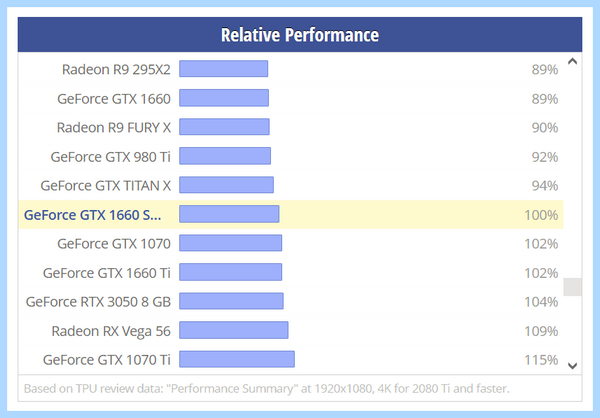Screen dimensions: 600x418
Task: Click the GeForce GTX 1070 Ti bar
Action: [237, 359]
